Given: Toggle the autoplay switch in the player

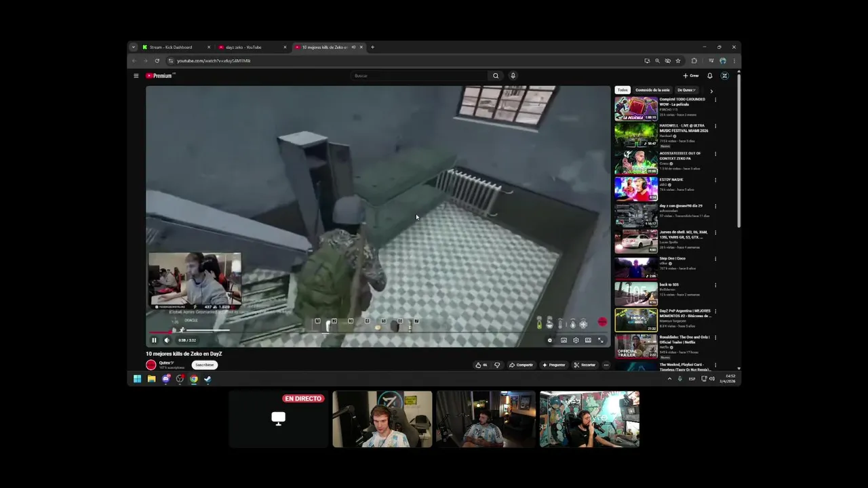Looking at the screenshot, I should tap(550, 340).
